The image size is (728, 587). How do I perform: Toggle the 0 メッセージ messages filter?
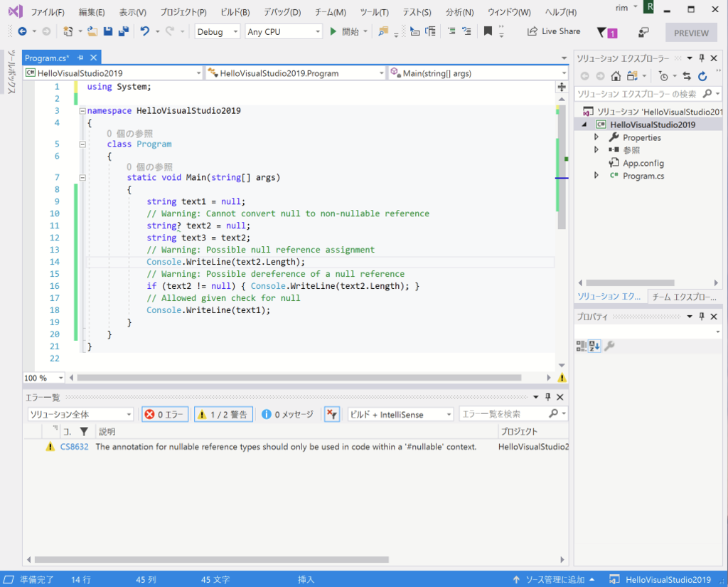coord(287,414)
